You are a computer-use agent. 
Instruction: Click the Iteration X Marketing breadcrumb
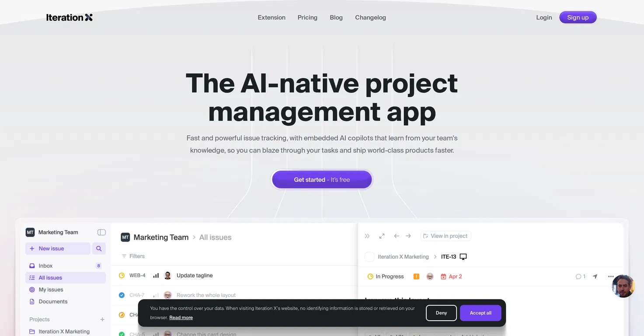coord(403,257)
